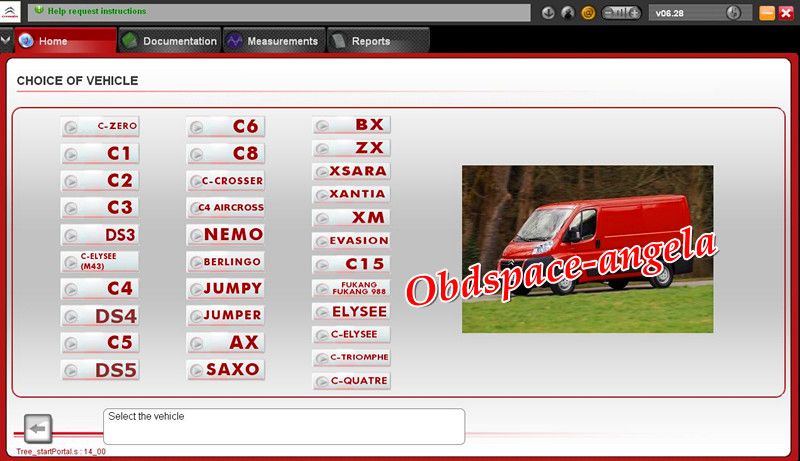The height and width of the screenshot is (461, 800).
Task: Choose the EVASION vehicle
Action: click(x=352, y=241)
